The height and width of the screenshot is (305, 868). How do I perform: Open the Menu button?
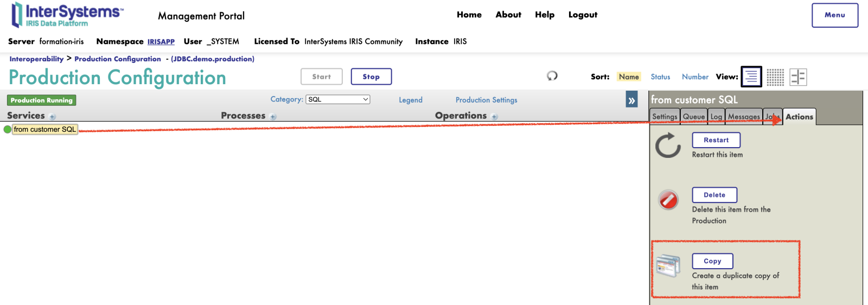(x=834, y=15)
